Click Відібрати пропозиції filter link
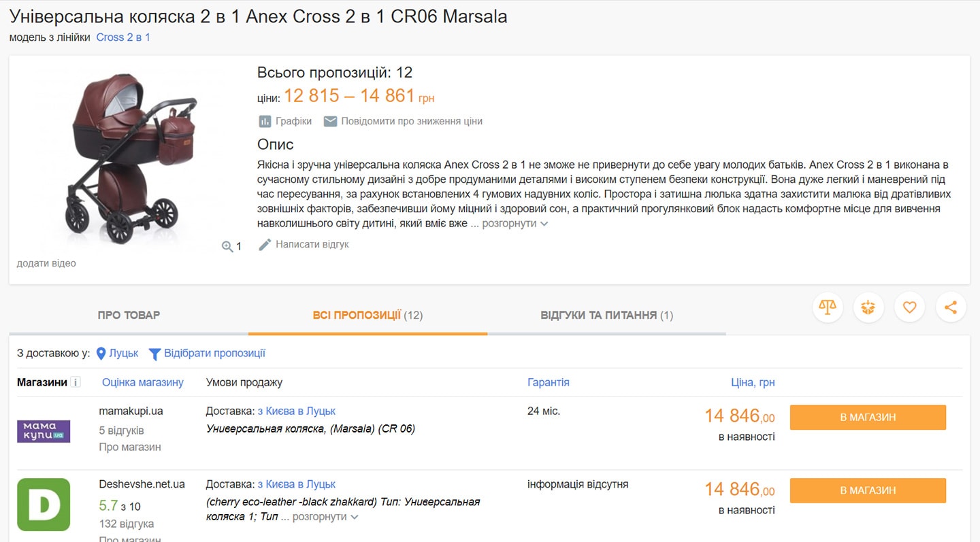The width and height of the screenshot is (980, 542). point(214,354)
